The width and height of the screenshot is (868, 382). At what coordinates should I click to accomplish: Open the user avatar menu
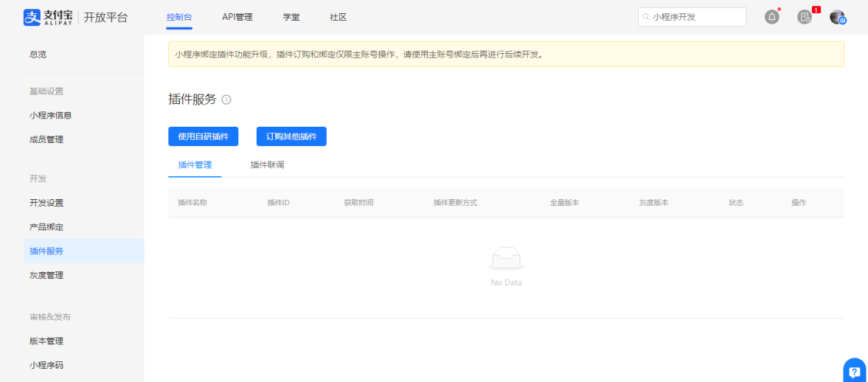pos(837,17)
